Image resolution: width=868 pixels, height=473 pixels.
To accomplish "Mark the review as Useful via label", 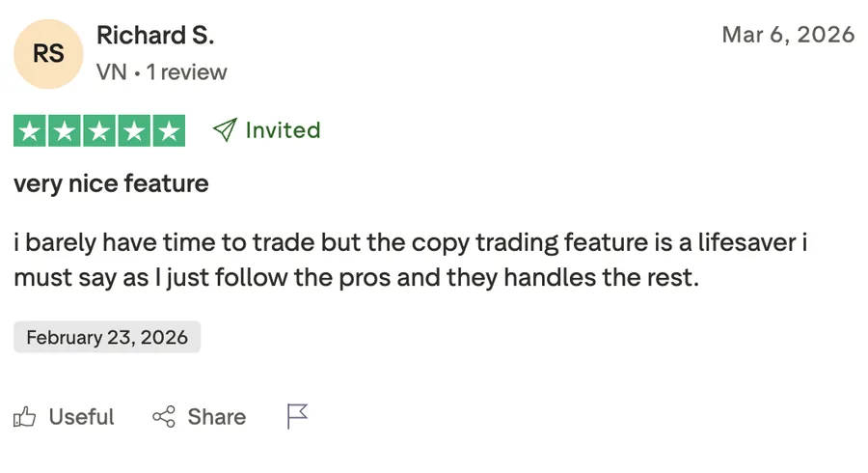I will 81,417.
